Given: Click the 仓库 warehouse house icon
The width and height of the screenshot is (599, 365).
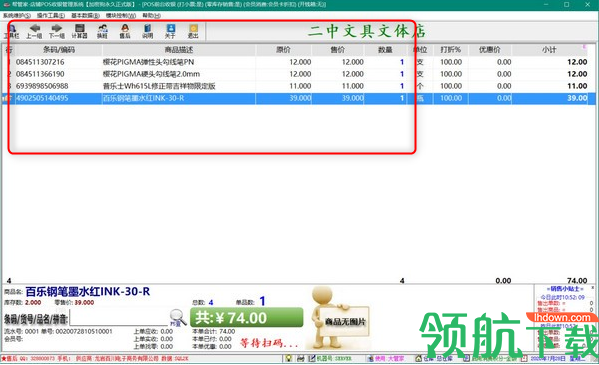Looking at the screenshot, I should pos(419,359).
